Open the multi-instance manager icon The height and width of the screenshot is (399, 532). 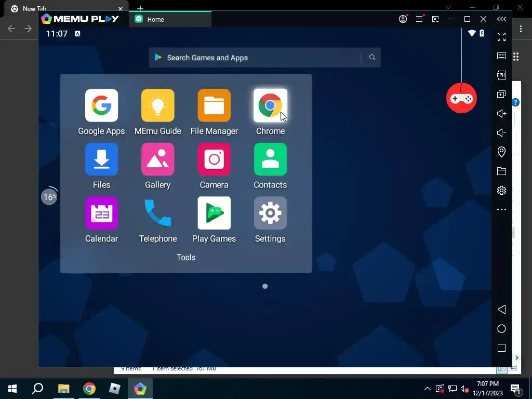pos(501,94)
